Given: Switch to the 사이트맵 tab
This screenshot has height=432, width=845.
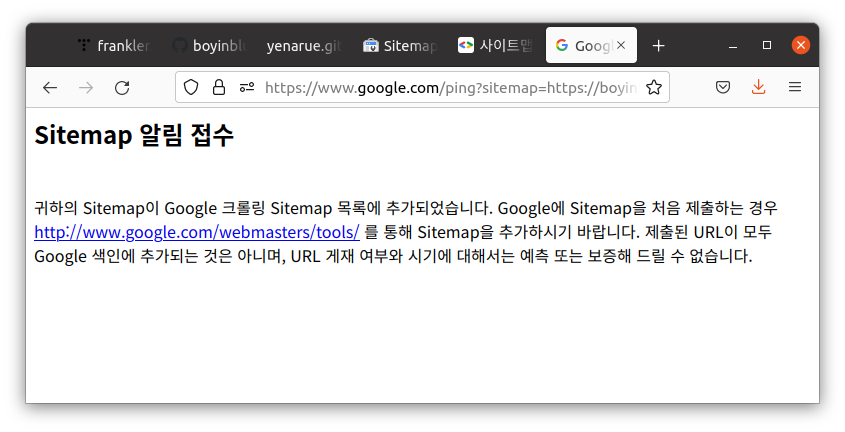Looking at the screenshot, I should pyautogui.click(x=494, y=46).
